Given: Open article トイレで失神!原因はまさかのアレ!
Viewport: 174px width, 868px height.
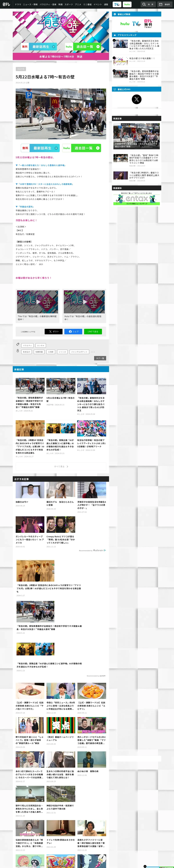Looking at the screenshot, I should pyautogui.click(x=61, y=834).
